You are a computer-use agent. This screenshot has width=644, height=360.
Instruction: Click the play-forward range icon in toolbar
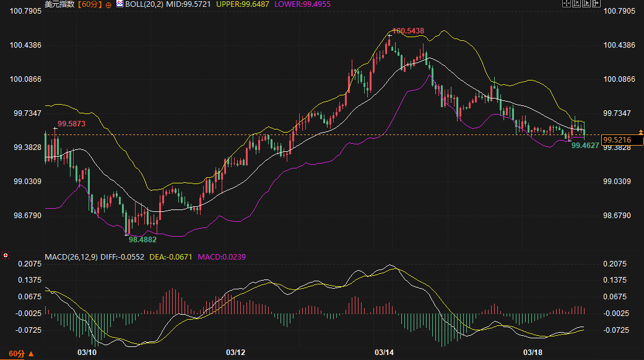click(x=586, y=4)
